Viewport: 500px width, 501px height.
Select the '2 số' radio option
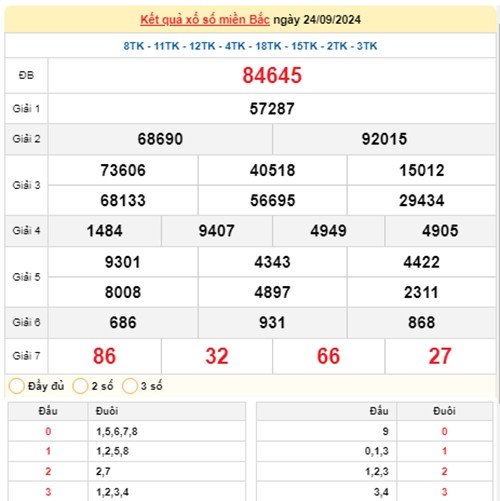click(x=80, y=386)
